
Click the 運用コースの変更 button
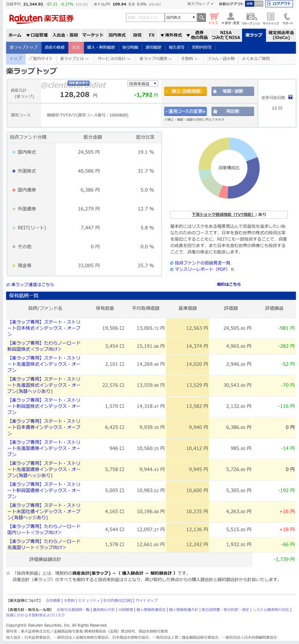click(x=185, y=111)
